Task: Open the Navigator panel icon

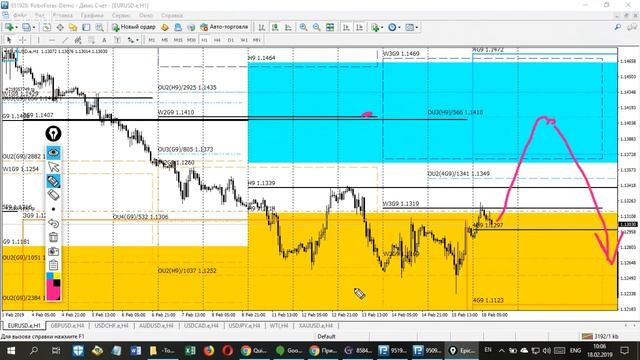Action: (73, 27)
